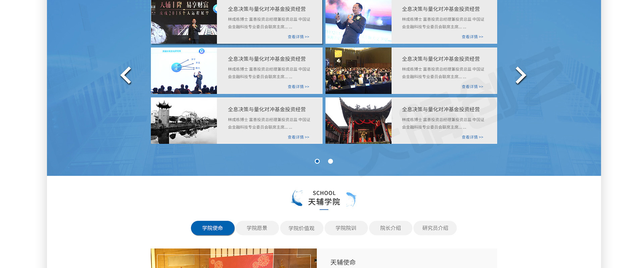Show the 研究员介绍 tab
This screenshot has height=268, width=644.
(435, 228)
